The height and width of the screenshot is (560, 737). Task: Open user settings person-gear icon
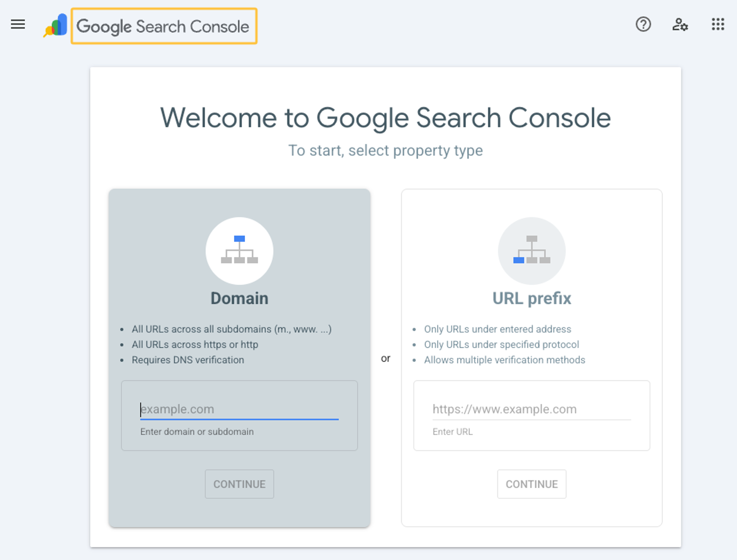click(680, 24)
